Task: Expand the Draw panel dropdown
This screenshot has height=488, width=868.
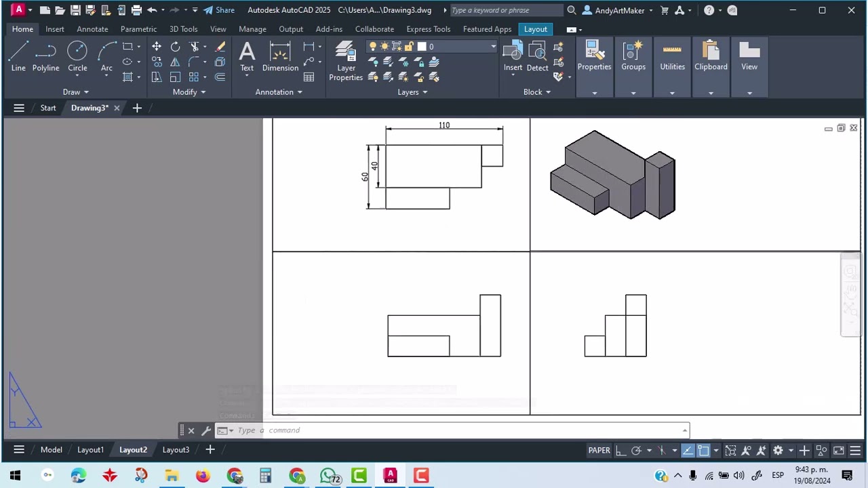Action: pyautogui.click(x=76, y=92)
